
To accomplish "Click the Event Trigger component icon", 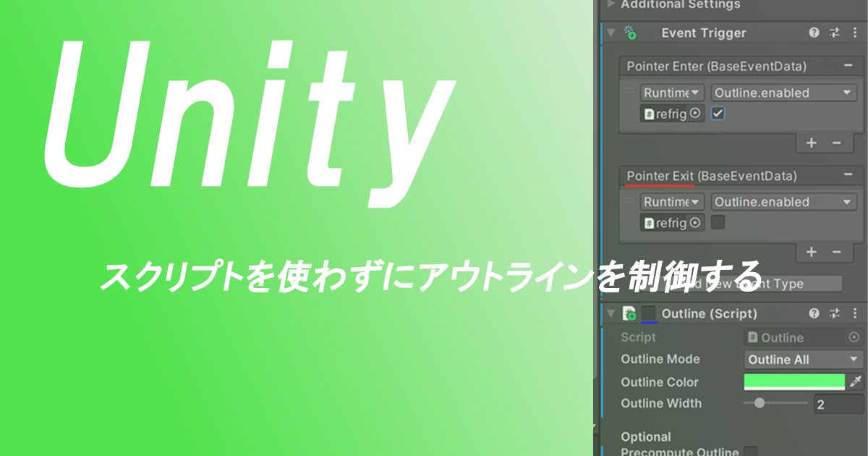I will (631, 33).
